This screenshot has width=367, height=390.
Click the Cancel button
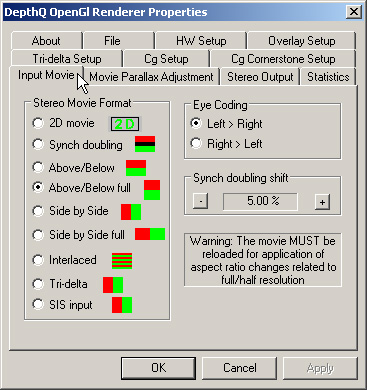coord(240,368)
